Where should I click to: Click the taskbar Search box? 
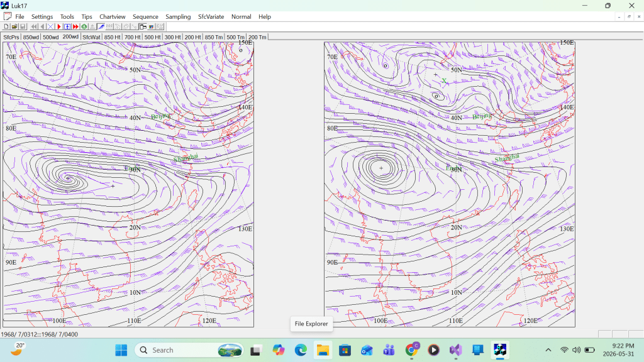pos(189,350)
